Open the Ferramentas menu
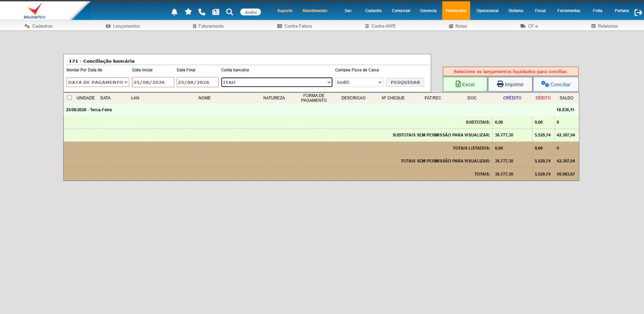Image resolution: width=644 pixels, height=314 pixels. pyautogui.click(x=569, y=11)
